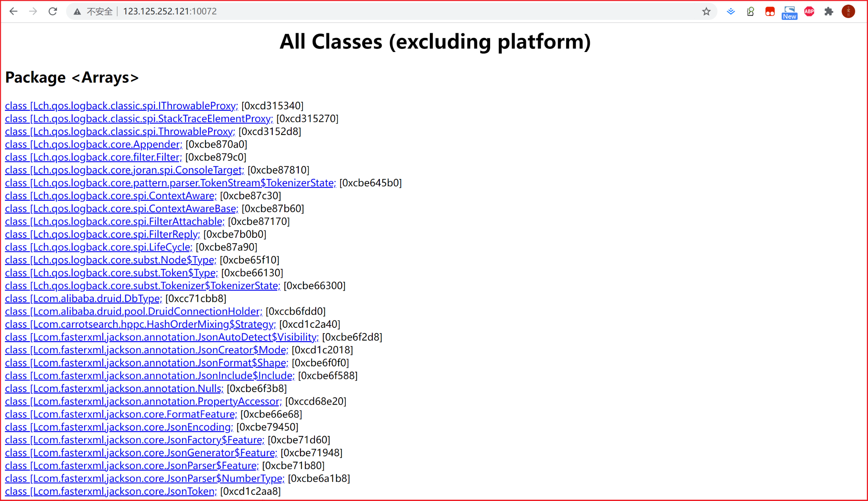Reload the current page

(x=53, y=11)
